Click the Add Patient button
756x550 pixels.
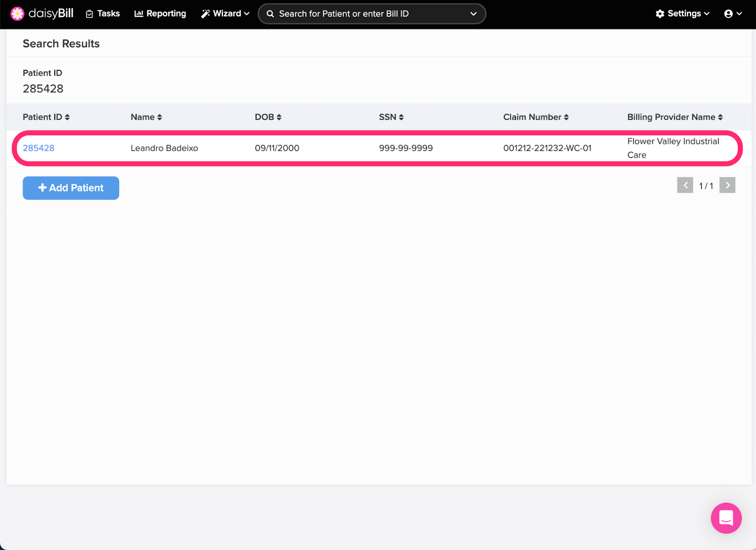[x=71, y=188]
